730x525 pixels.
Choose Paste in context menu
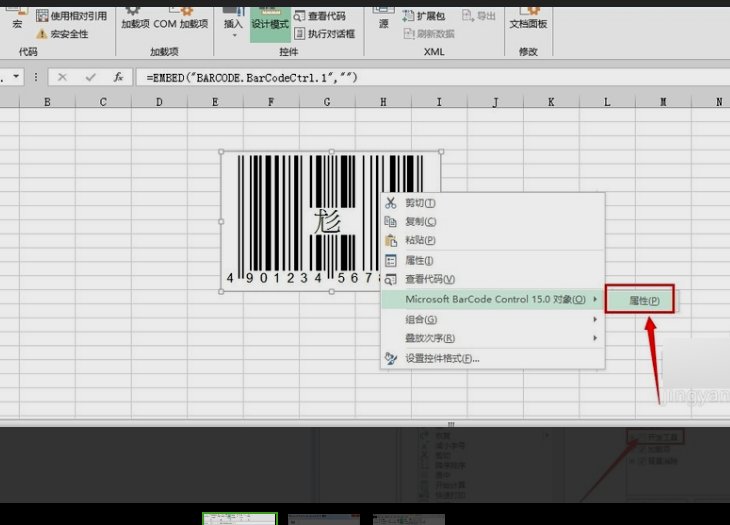pyautogui.click(x=493, y=240)
